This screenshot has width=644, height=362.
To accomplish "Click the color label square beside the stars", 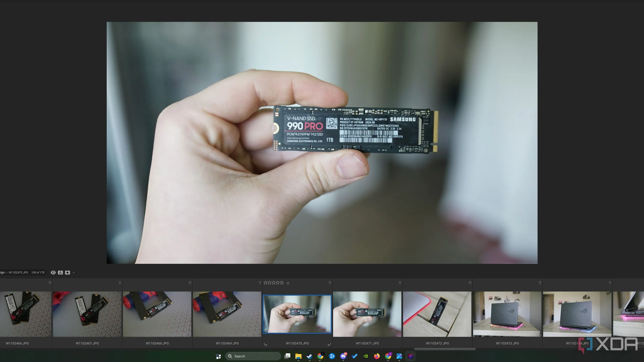I will [288, 283].
